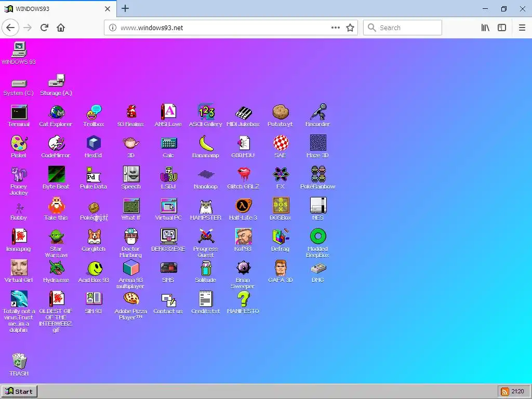Open HexEd cube icon
The height and width of the screenshot is (399, 532).
point(94,143)
